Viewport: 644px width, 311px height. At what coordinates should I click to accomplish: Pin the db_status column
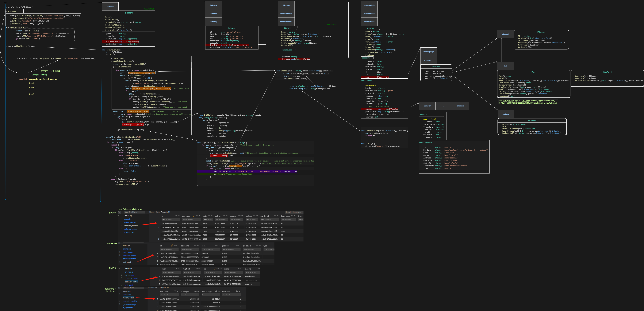coord(240,291)
